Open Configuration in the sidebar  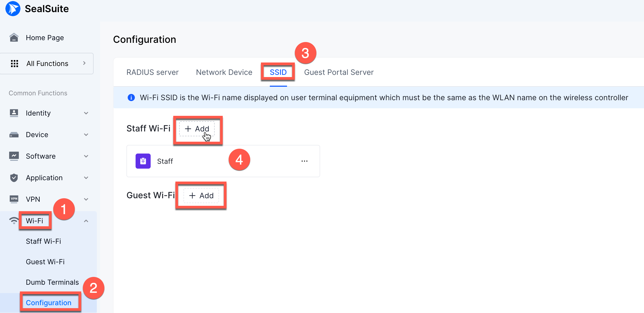[48, 303]
